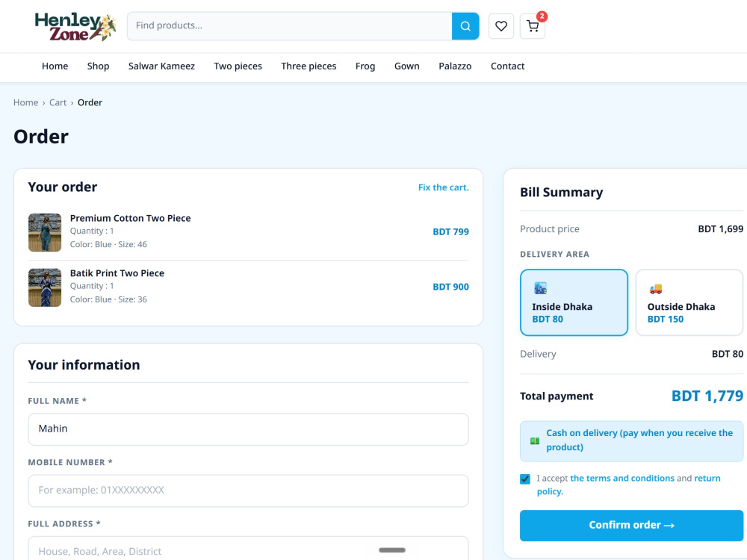The height and width of the screenshot is (560, 747).
Task: Open Salwar Kameez category
Action: click(x=161, y=66)
